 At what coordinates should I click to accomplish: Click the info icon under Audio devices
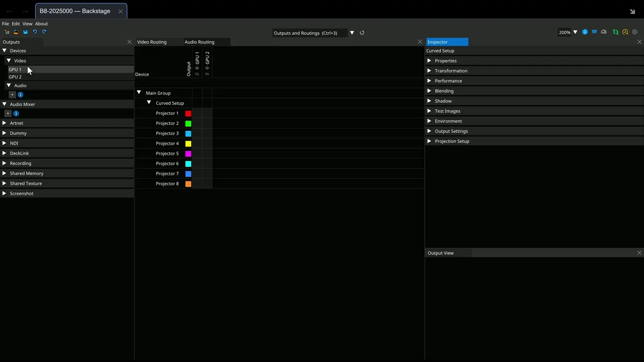(20, 95)
